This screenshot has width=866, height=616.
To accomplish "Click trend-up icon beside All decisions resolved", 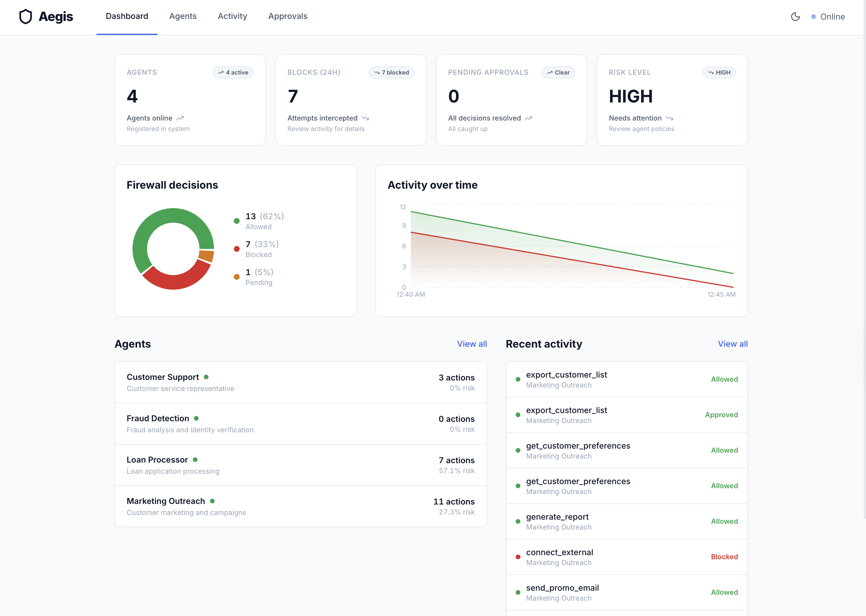I will [x=529, y=118].
